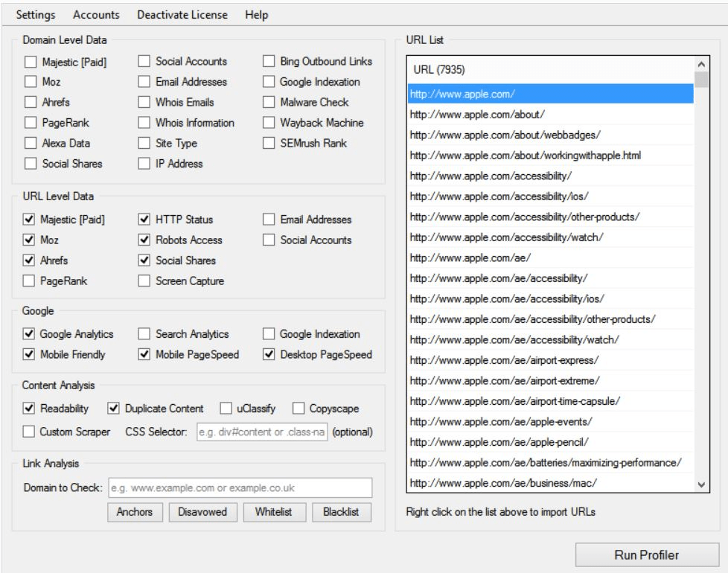Enable Screen Capture checkbox
The image size is (728, 573).
(144, 281)
